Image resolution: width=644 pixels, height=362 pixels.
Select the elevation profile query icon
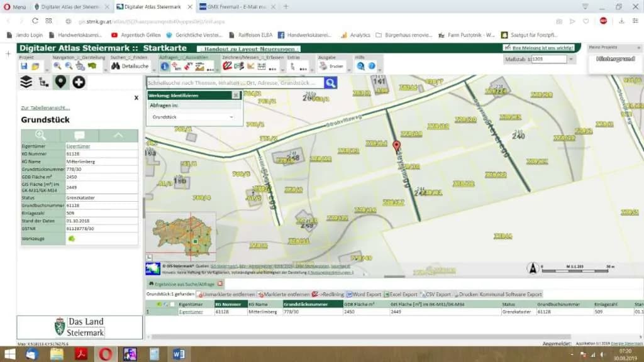pyautogui.click(x=199, y=66)
